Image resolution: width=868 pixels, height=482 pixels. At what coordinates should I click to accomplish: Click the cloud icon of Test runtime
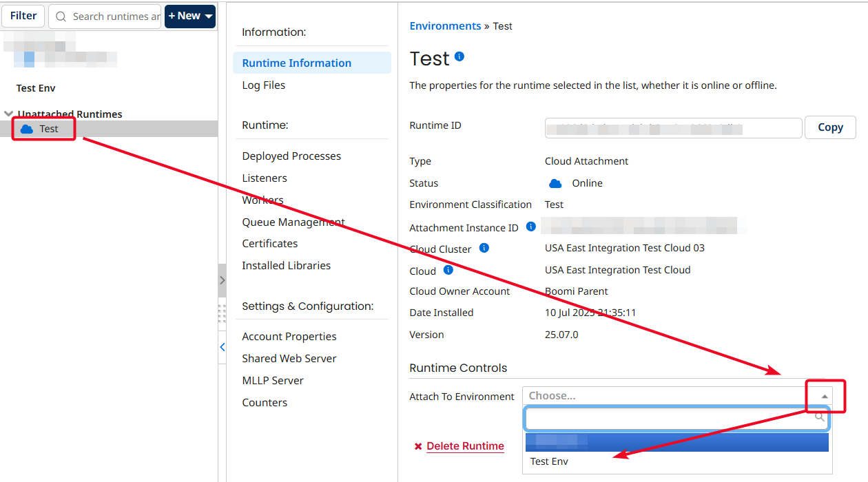27,129
